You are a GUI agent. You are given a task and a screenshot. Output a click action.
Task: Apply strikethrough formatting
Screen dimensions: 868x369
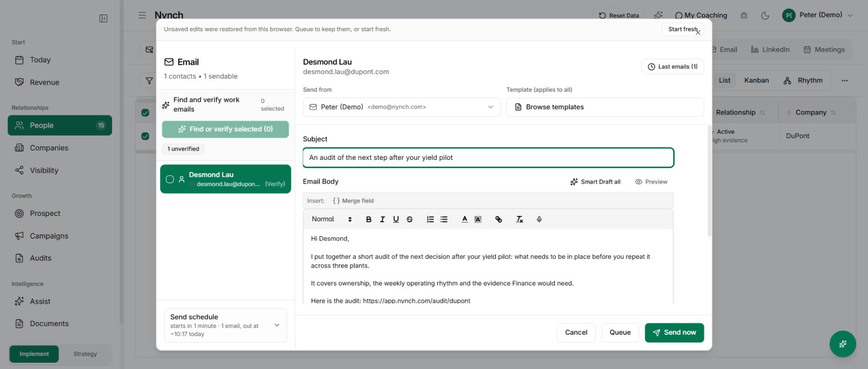click(x=409, y=219)
